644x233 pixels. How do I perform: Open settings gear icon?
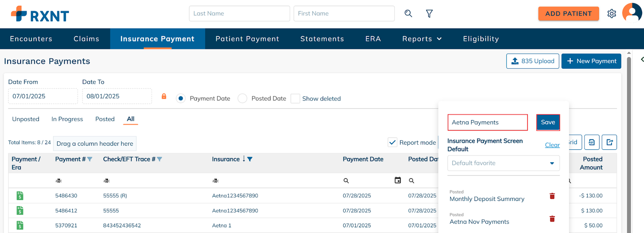click(x=611, y=14)
